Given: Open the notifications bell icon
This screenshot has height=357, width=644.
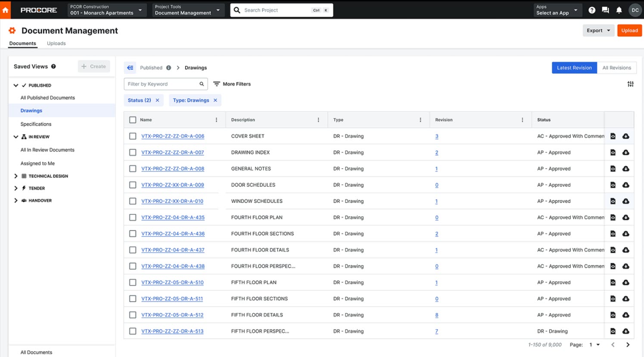Looking at the screenshot, I should (x=619, y=10).
